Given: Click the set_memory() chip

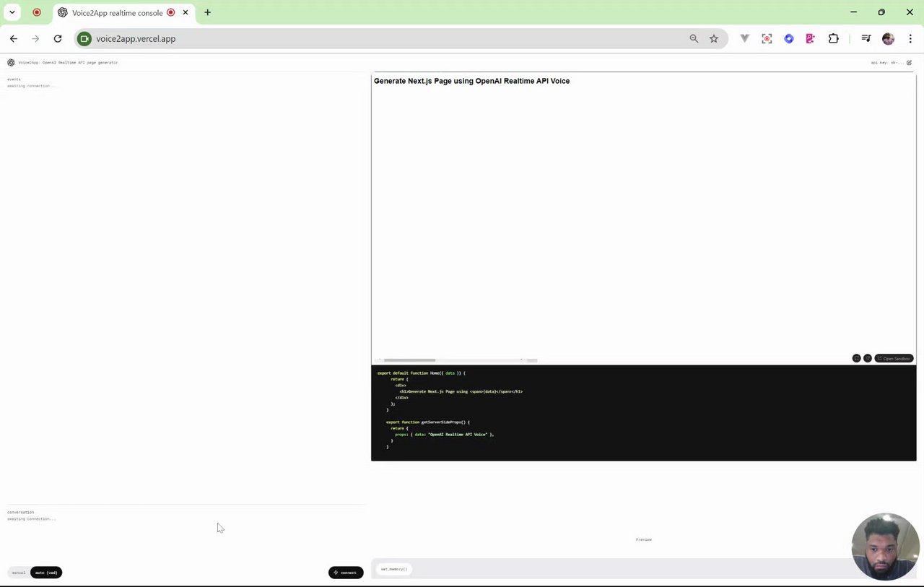Looking at the screenshot, I should click(394, 569).
